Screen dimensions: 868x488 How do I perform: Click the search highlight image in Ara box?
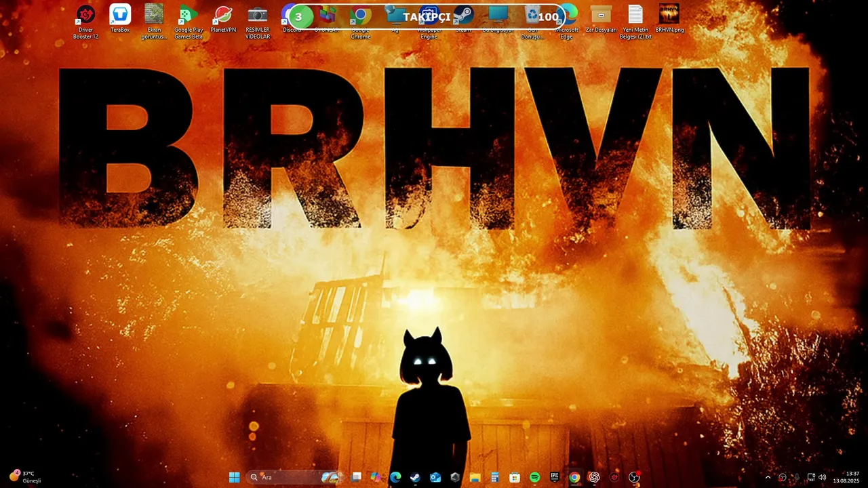(330, 477)
